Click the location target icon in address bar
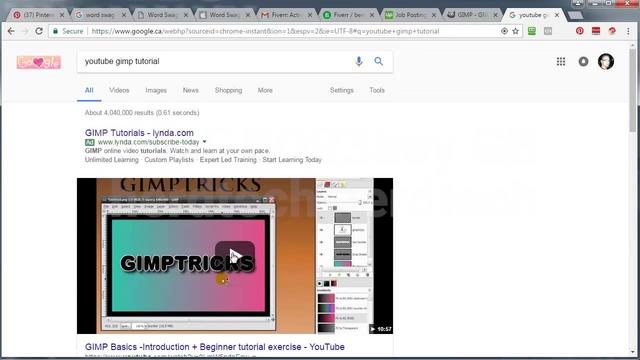This screenshot has width=640, height=360. (504, 31)
